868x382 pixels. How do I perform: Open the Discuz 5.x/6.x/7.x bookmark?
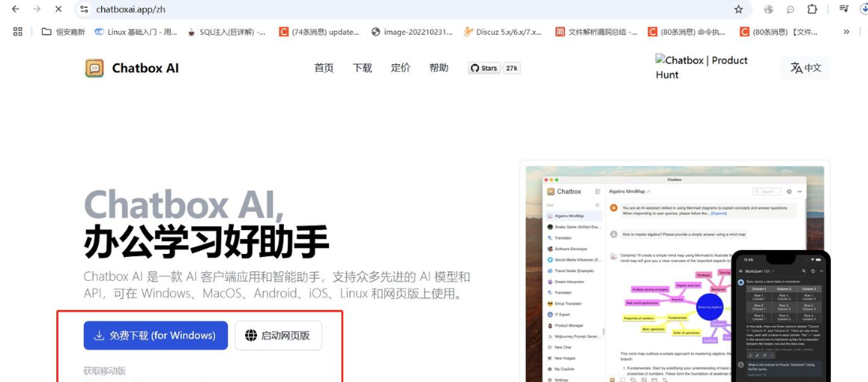coord(504,32)
